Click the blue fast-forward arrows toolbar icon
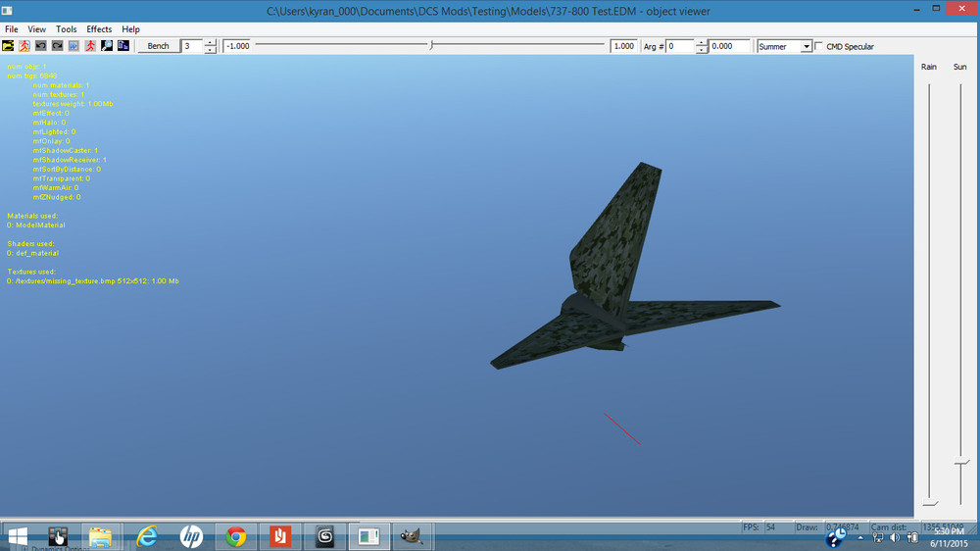 pos(73,46)
